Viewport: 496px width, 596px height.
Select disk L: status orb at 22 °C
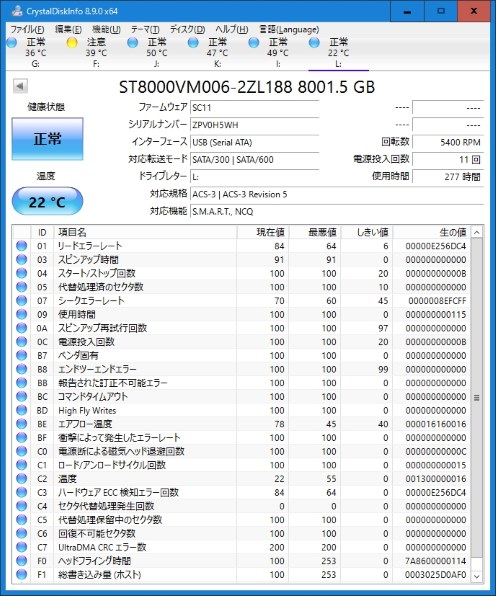click(x=314, y=43)
